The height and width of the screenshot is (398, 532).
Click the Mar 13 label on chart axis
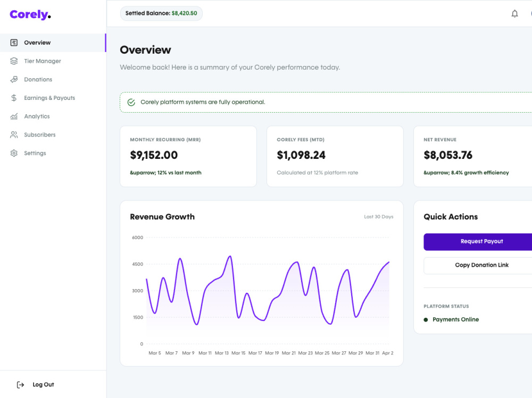click(221, 353)
